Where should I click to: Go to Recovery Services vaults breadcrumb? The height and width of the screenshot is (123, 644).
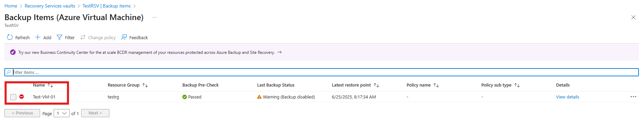coord(50,6)
